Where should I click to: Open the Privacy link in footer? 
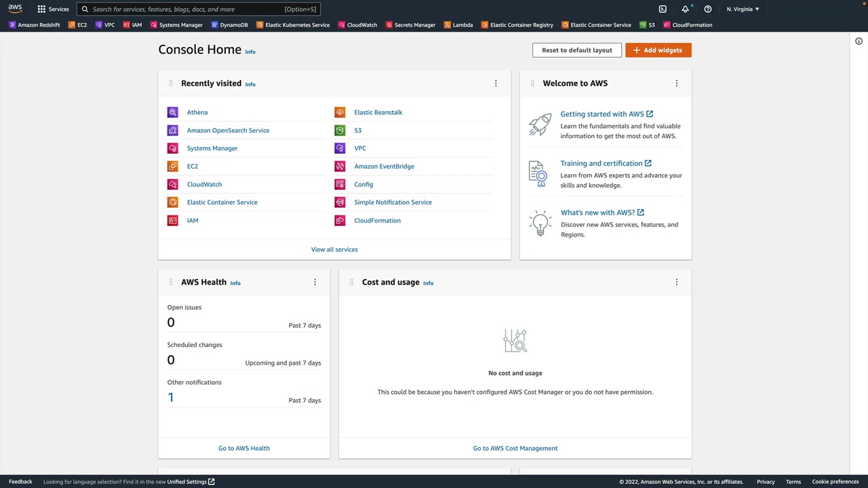coord(766,482)
